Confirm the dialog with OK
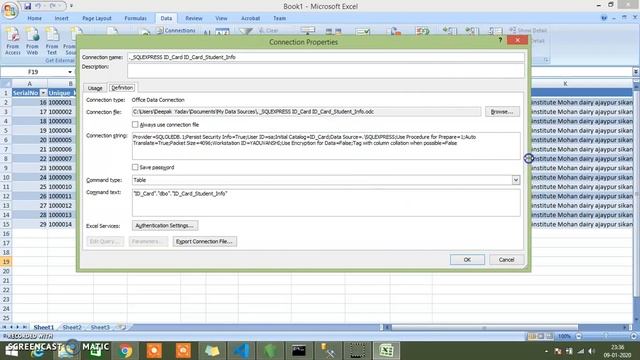Screen dimensions: 640x360 467,260
